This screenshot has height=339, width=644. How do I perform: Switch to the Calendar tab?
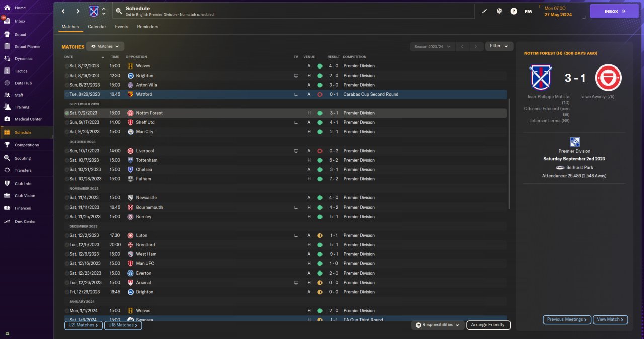tap(97, 27)
